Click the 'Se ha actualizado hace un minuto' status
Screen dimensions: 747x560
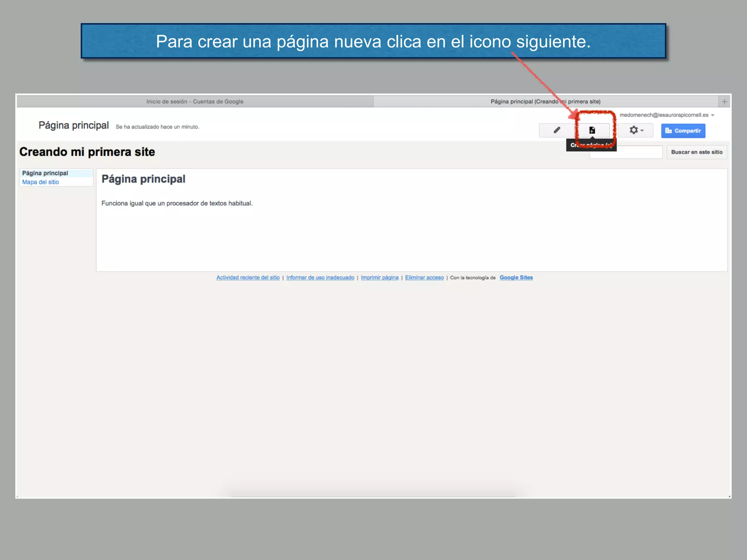[x=157, y=127]
